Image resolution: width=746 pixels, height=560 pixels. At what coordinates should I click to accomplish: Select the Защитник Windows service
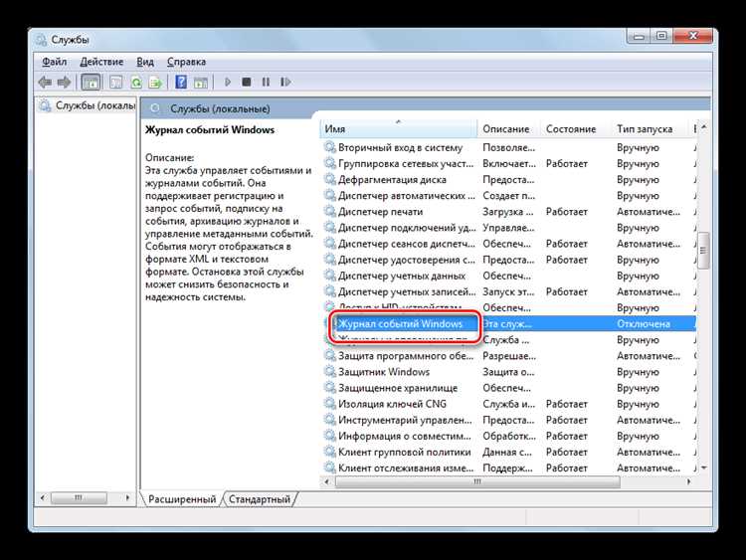508,372
